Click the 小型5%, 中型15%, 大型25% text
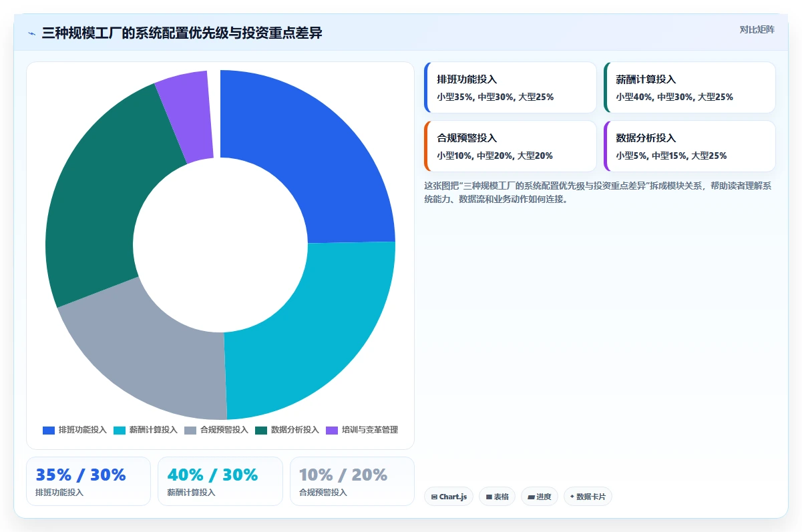The height and width of the screenshot is (532, 802). [x=671, y=156]
